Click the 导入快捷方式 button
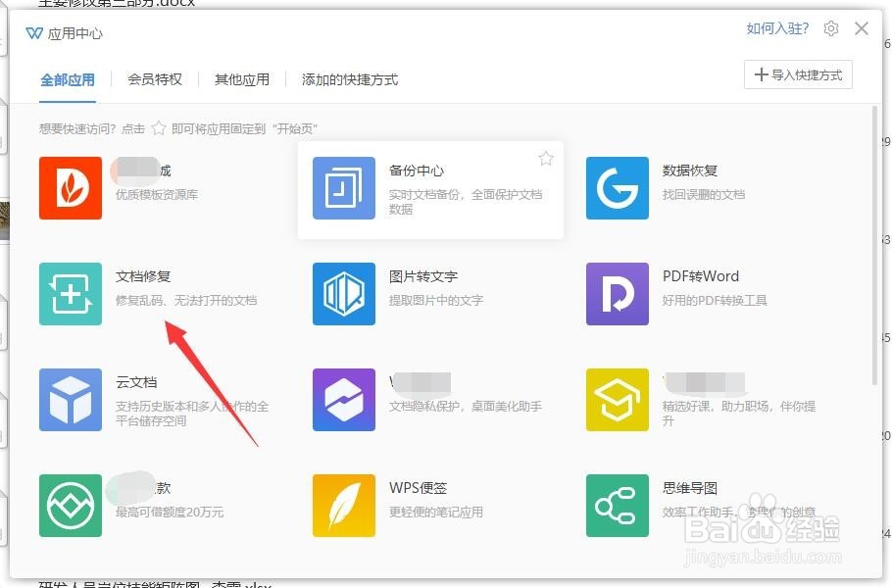 coord(798,74)
